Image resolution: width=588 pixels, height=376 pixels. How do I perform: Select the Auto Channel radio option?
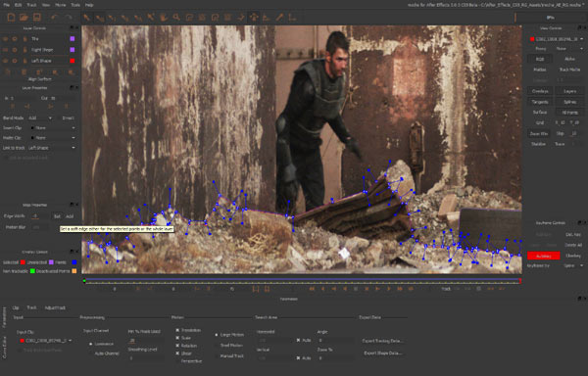pos(91,353)
